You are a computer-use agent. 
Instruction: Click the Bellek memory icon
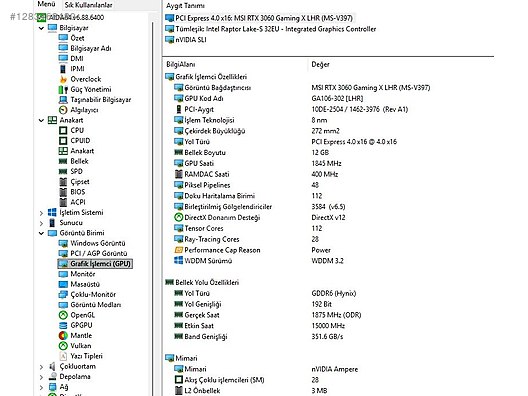click(x=63, y=161)
